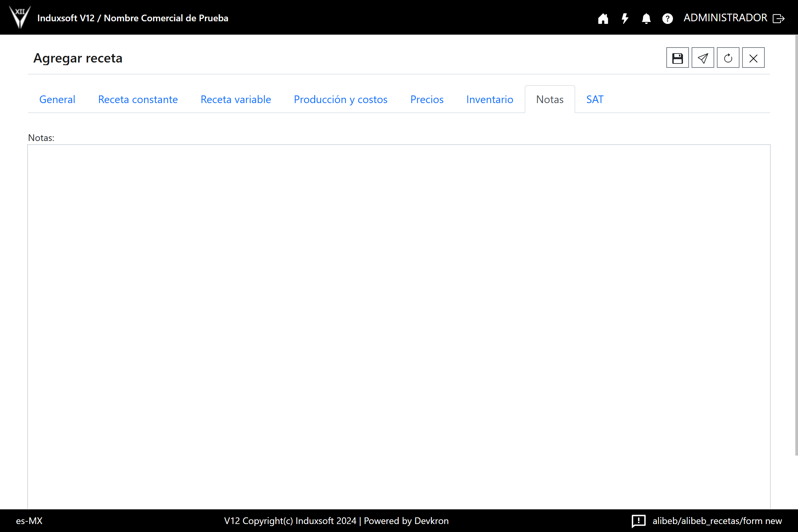Open the Receta constante tab
This screenshot has width=798, height=532.
pos(138,99)
